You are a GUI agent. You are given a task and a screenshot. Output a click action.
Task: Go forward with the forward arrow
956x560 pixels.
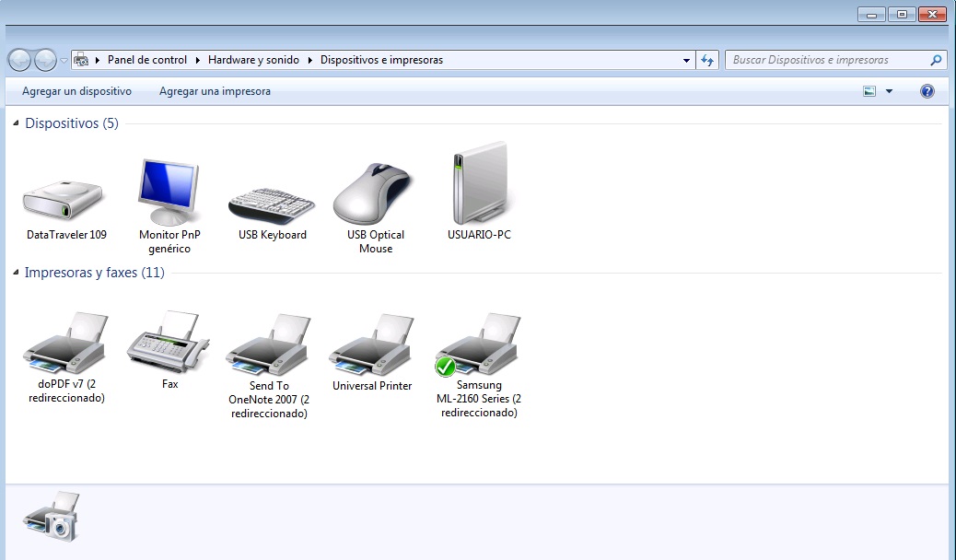point(46,60)
